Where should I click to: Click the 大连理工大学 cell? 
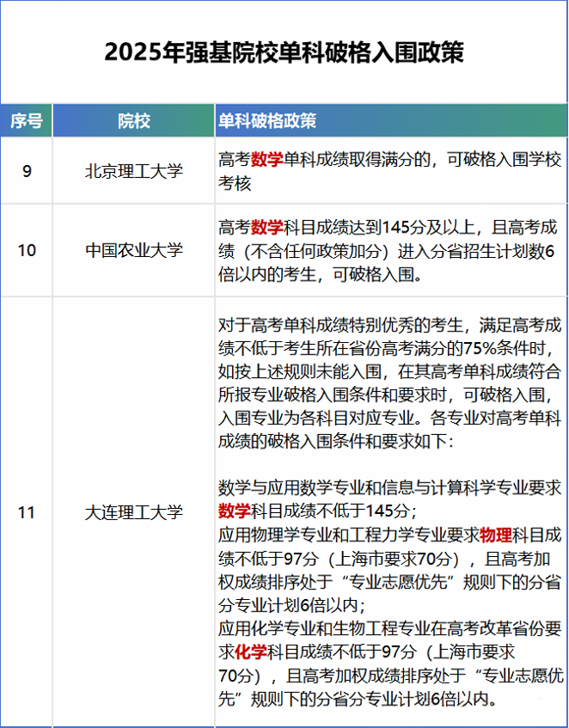[134, 512]
